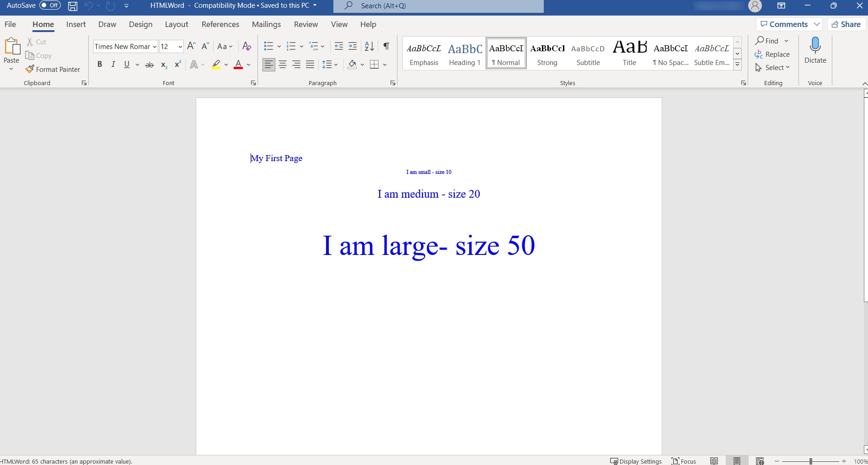Justify the paragraph text
The width and height of the screenshot is (868, 465).
310,65
